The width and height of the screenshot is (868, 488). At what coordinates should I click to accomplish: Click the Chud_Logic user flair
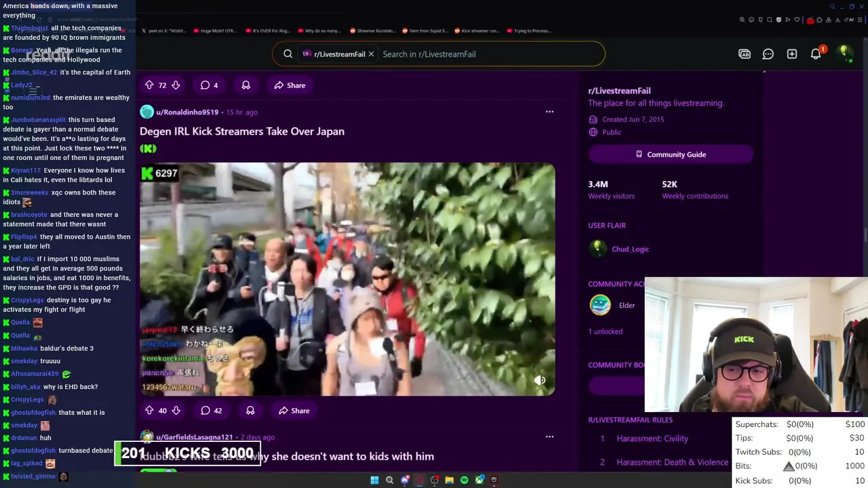pos(630,249)
